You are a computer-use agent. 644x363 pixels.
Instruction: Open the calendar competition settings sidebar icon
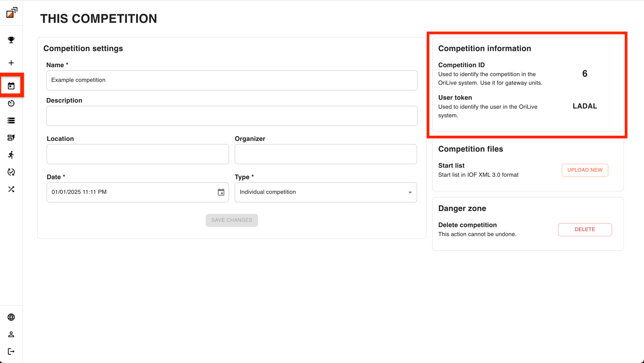coord(11,86)
